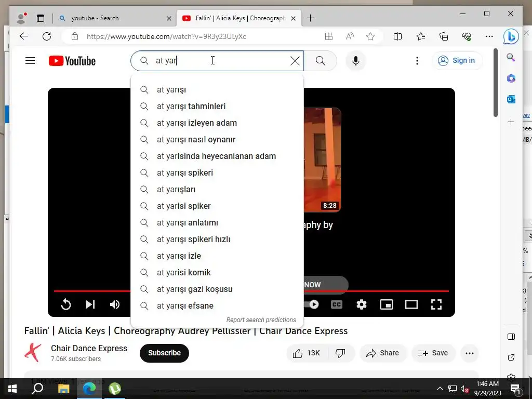The image size is (532, 399).
Task: Refresh the current page
Action: [47, 36]
